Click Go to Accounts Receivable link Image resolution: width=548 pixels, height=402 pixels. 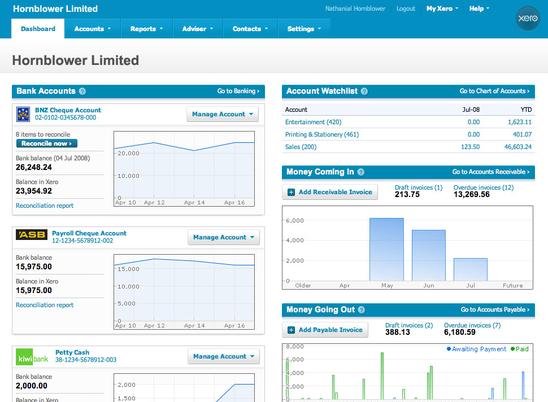click(491, 172)
